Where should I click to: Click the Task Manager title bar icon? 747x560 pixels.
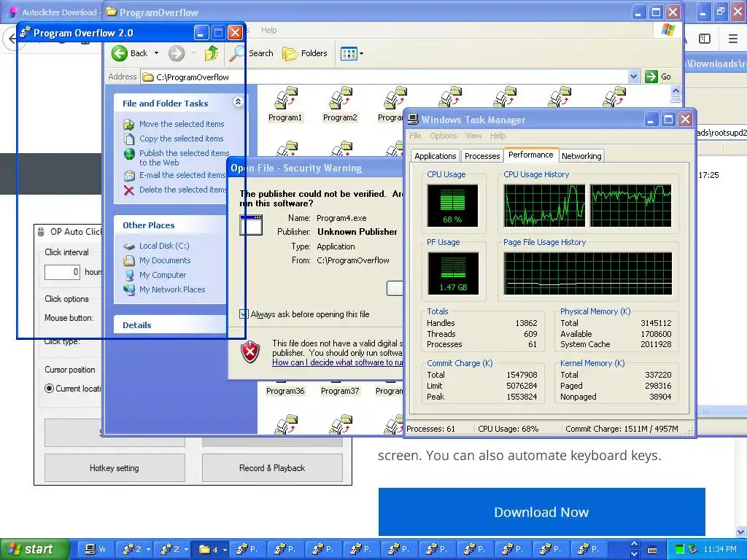[x=413, y=120]
